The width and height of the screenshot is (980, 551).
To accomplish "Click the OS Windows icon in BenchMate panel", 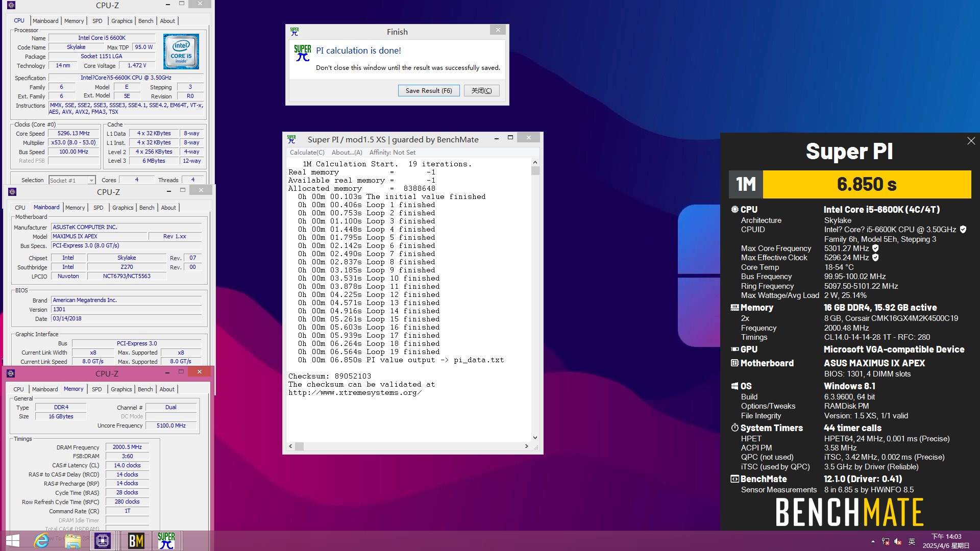I will point(735,386).
